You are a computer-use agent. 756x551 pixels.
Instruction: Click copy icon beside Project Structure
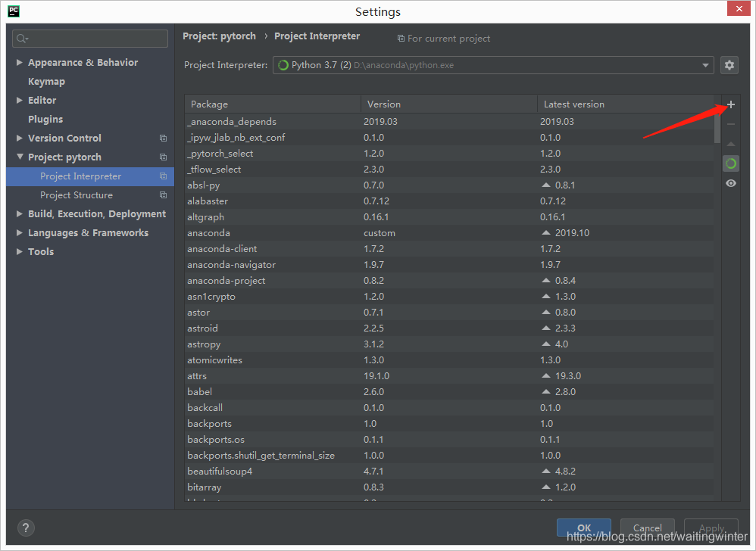[163, 195]
